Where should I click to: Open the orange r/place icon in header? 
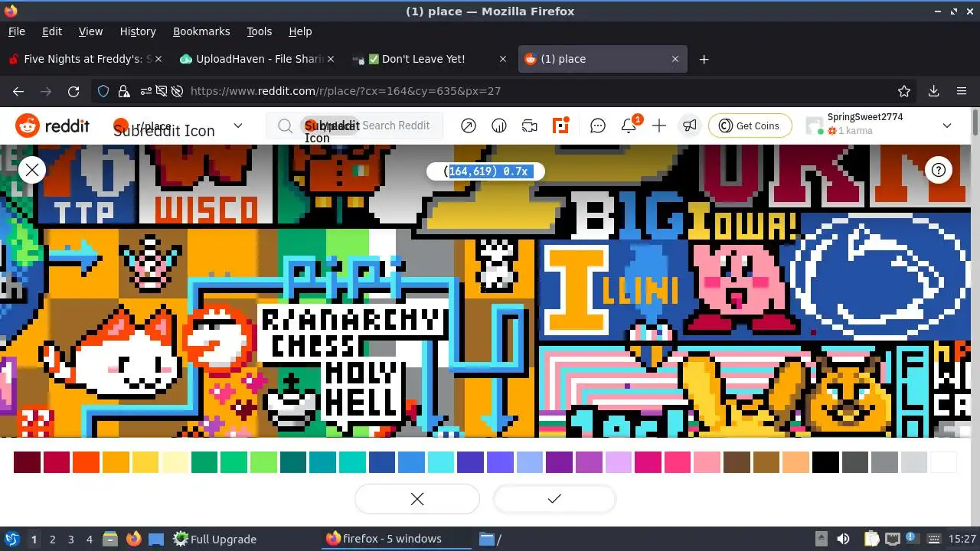coord(561,126)
